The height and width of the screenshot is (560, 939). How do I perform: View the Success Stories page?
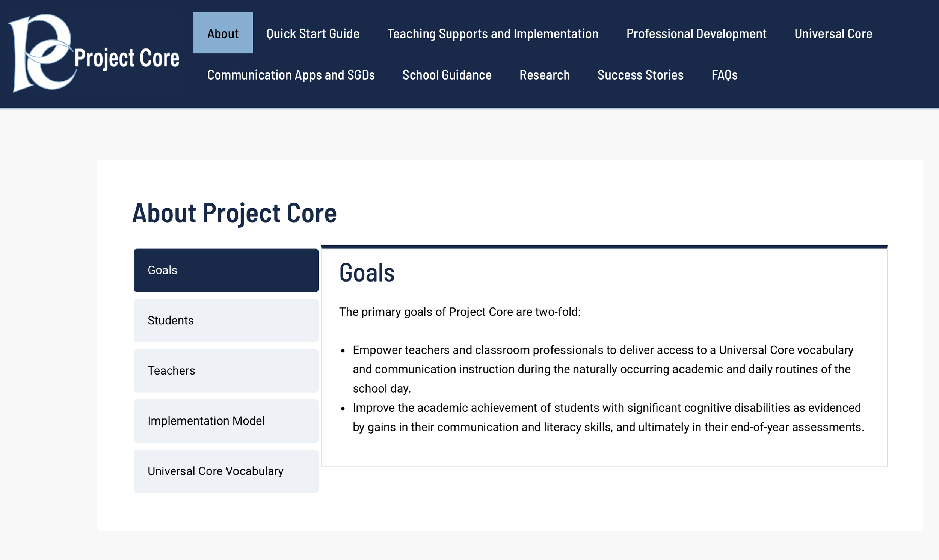point(640,75)
